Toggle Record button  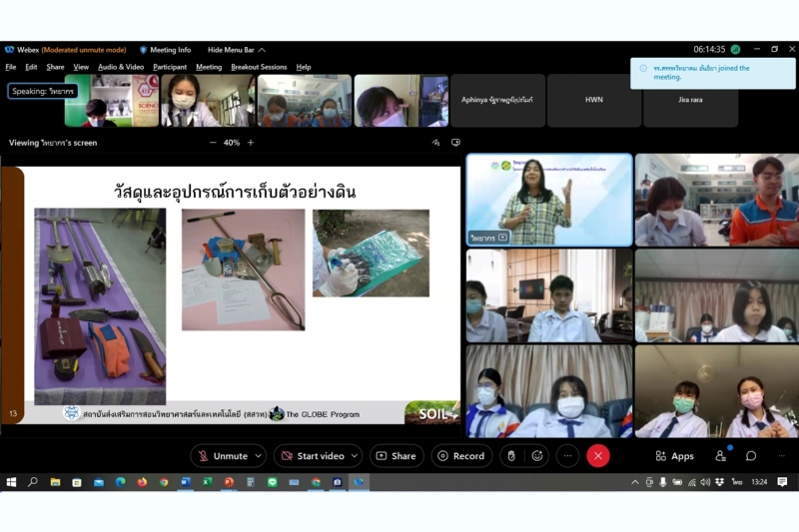pos(460,456)
